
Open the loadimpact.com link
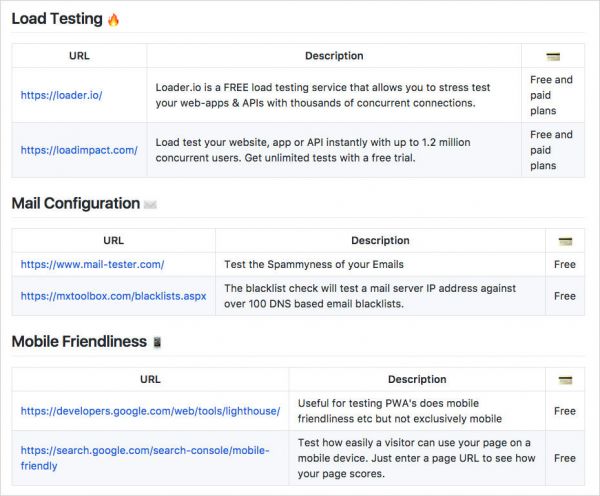coord(79,150)
